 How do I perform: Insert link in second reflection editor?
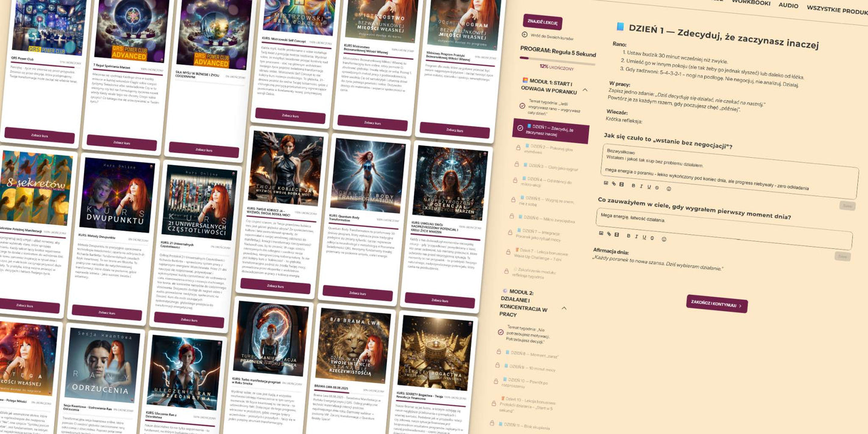pyautogui.click(x=609, y=234)
